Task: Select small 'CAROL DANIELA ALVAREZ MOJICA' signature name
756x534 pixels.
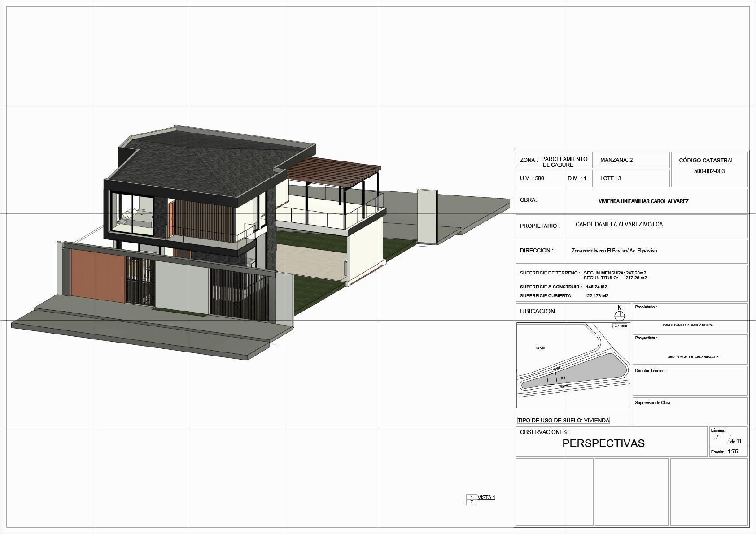Action: (688, 326)
